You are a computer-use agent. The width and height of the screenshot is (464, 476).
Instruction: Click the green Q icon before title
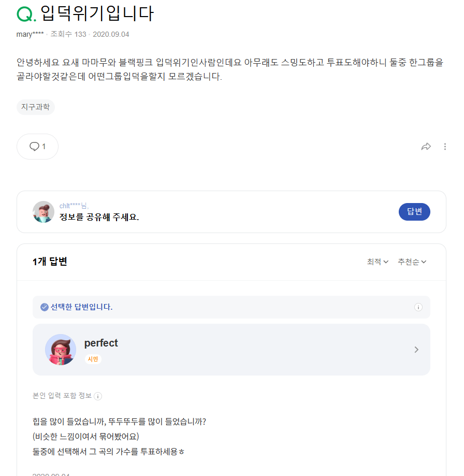click(26, 14)
